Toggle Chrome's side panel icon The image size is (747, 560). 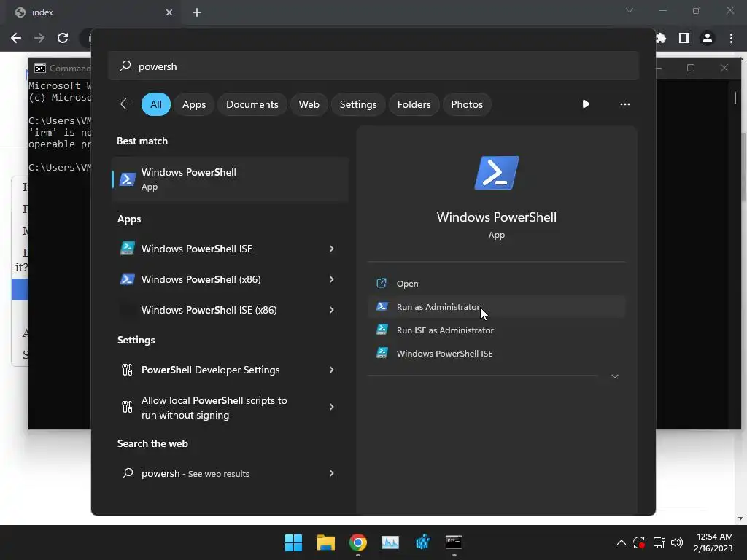(684, 38)
